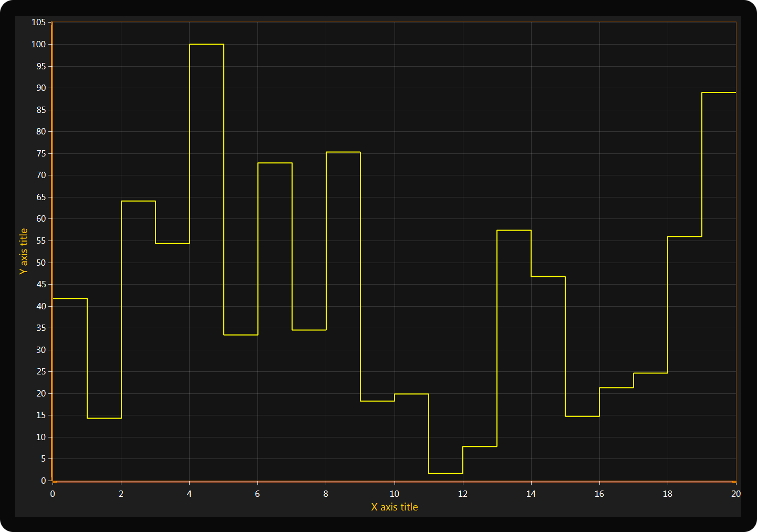Screen dimensions: 757x532
Task: Click the step segment near 73 between 6 and 7
Action: click(x=275, y=163)
